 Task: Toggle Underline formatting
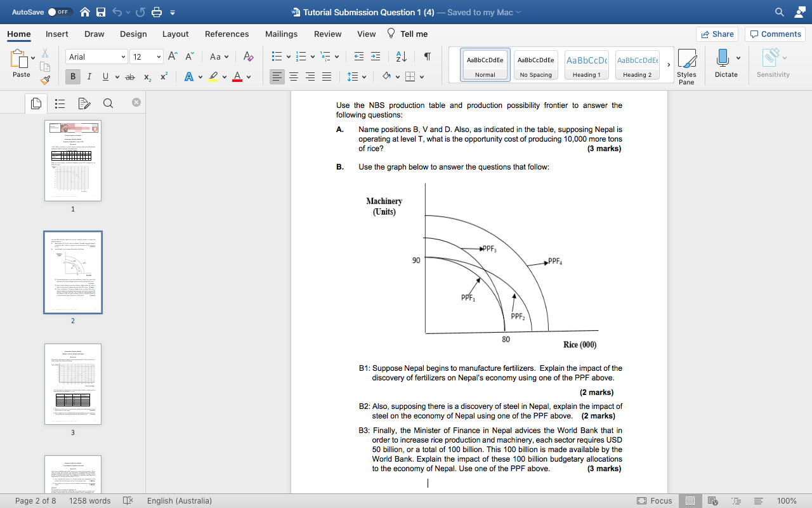[105, 77]
